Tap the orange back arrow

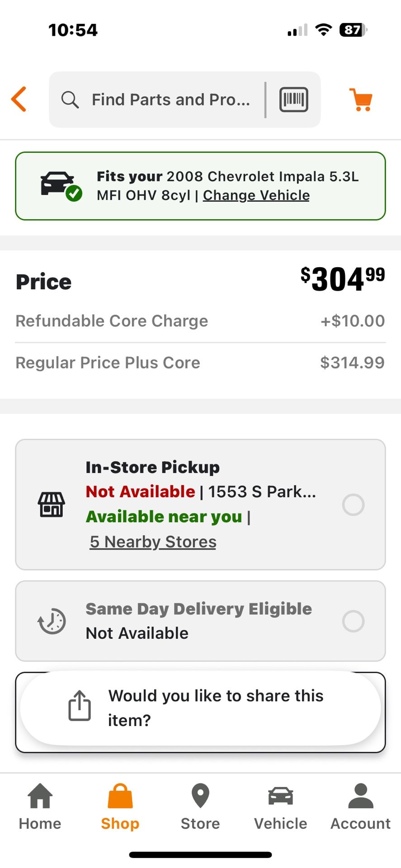click(x=19, y=99)
